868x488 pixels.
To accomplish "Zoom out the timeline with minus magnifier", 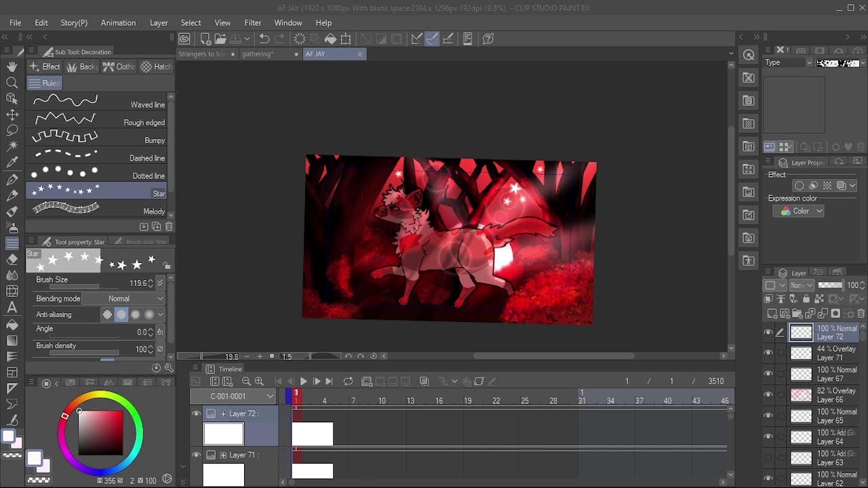I will tap(246, 382).
